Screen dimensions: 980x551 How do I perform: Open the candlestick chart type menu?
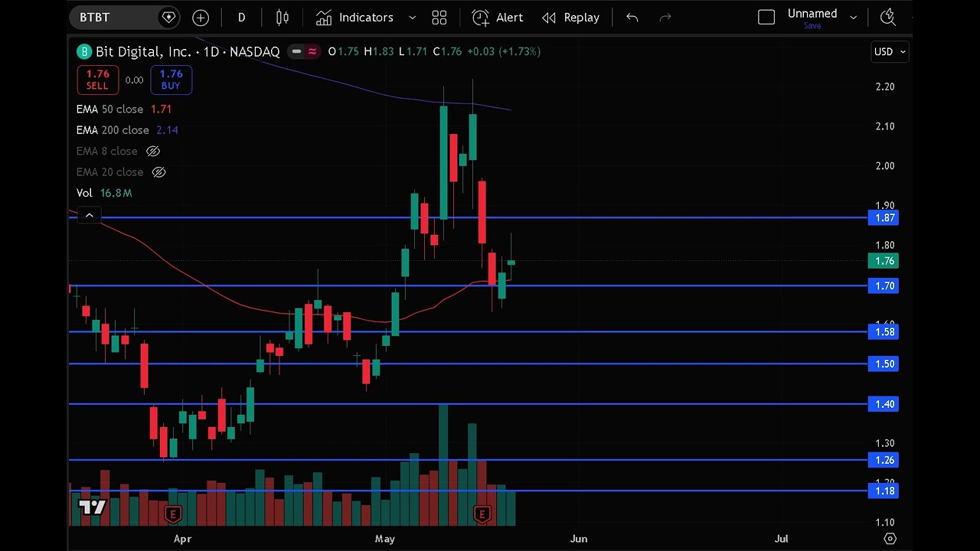click(x=283, y=17)
